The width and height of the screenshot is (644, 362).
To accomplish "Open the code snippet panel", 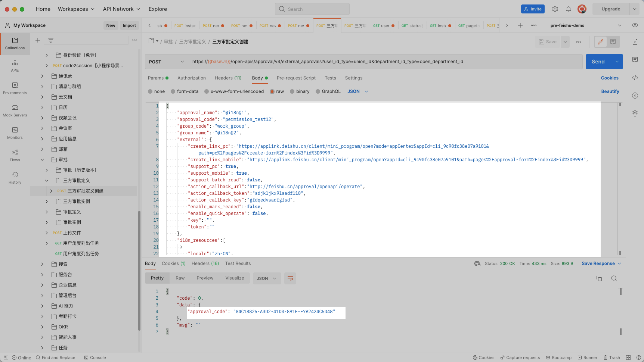I will [635, 78].
